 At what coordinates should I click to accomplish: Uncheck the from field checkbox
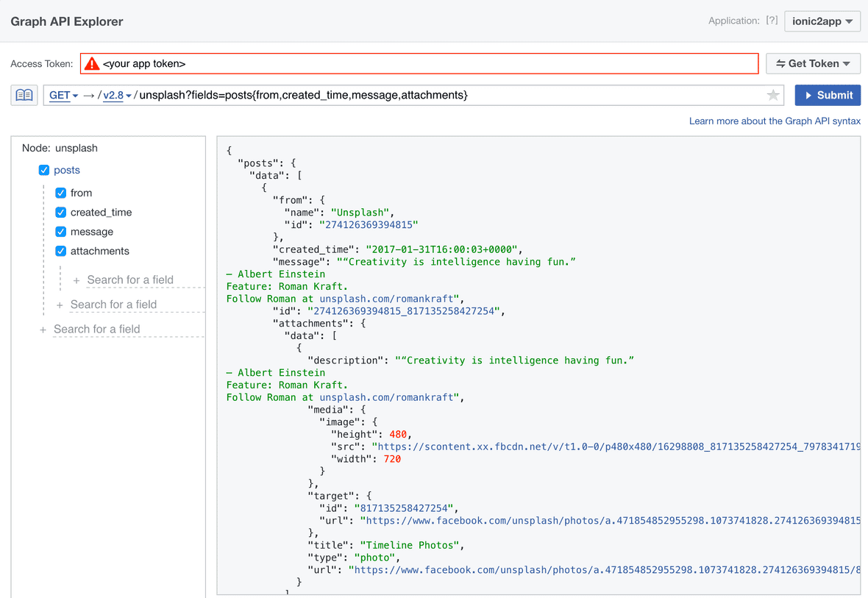coord(61,193)
